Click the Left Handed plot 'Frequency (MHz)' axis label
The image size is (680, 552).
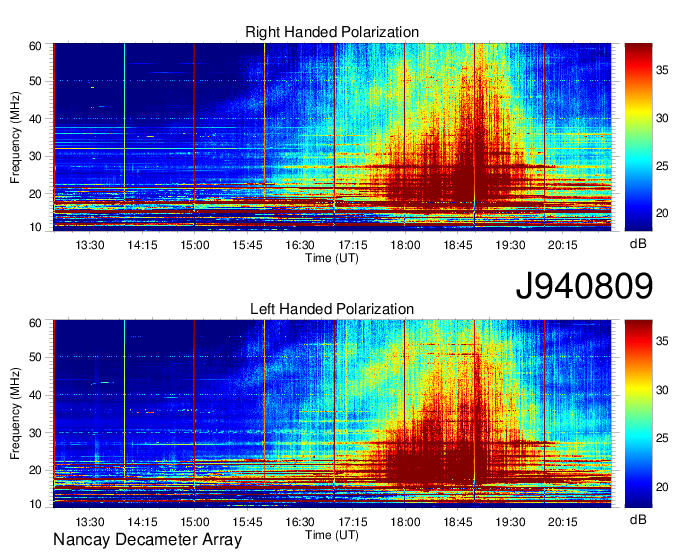click(15, 414)
